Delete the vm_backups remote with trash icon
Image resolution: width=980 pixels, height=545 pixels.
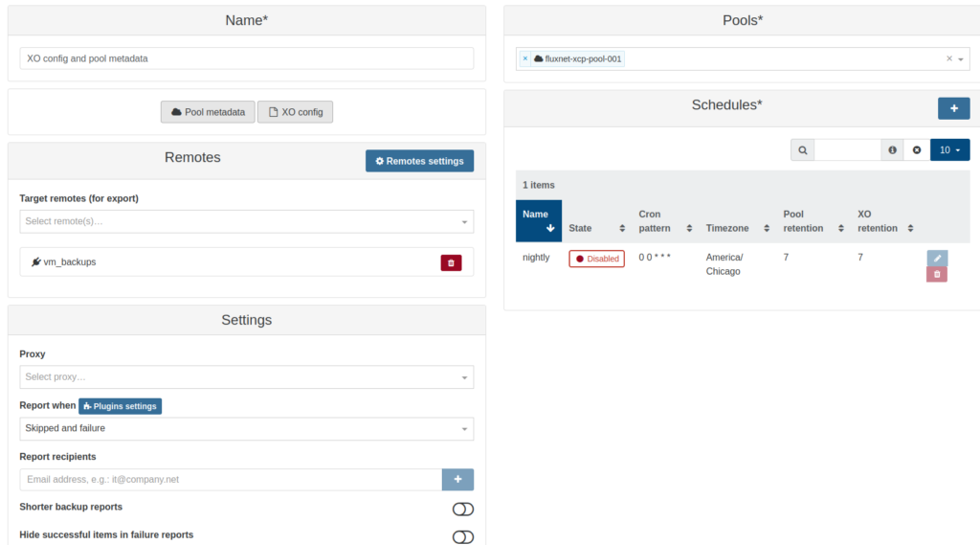tap(451, 262)
